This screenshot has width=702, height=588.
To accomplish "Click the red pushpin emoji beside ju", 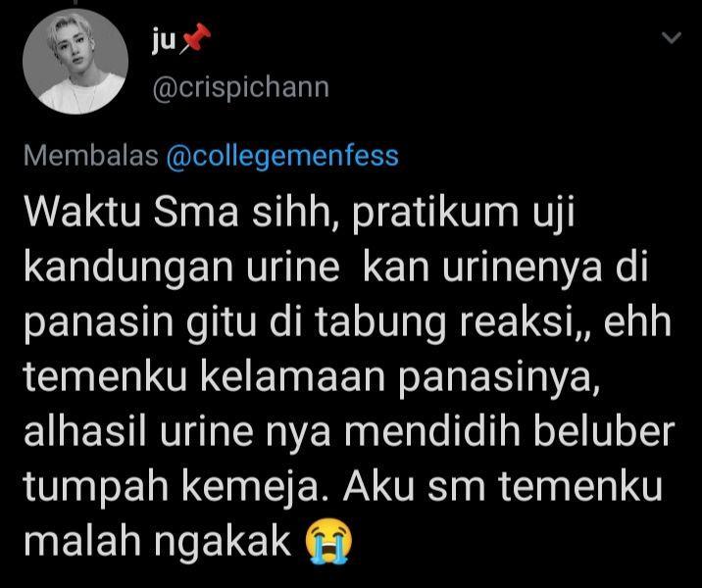I will [195, 39].
